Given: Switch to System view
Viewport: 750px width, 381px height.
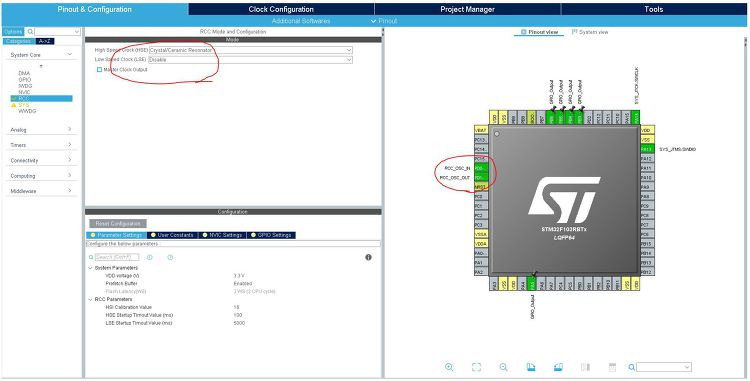Looking at the screenshot, I should click(590, 32).
